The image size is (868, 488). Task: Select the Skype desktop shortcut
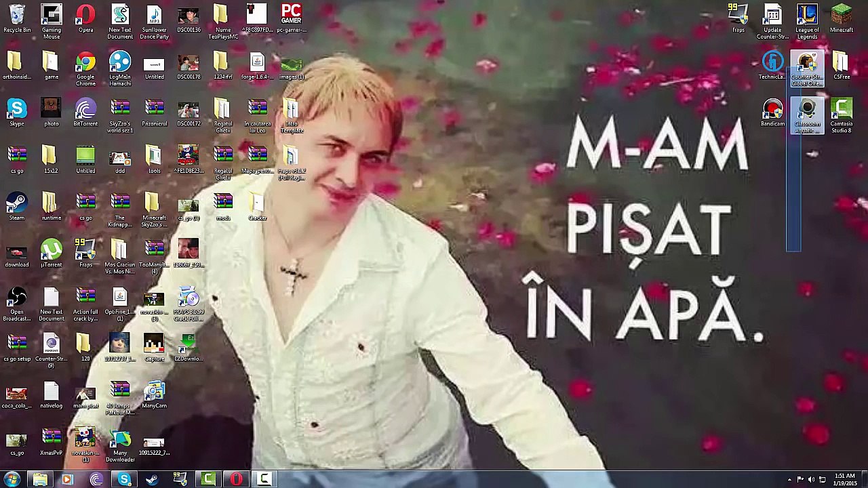tap(17, 113)
